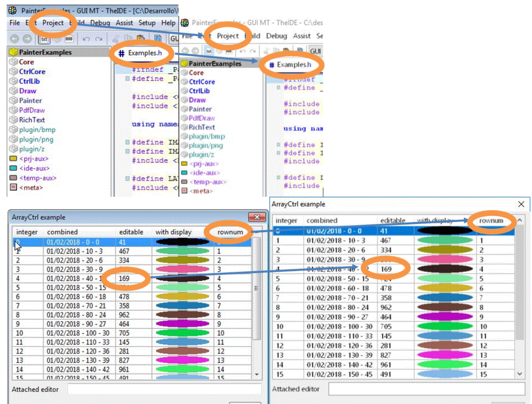
Task: Select the <ide-aux> icon in left package list
Action: coord(14,168)
